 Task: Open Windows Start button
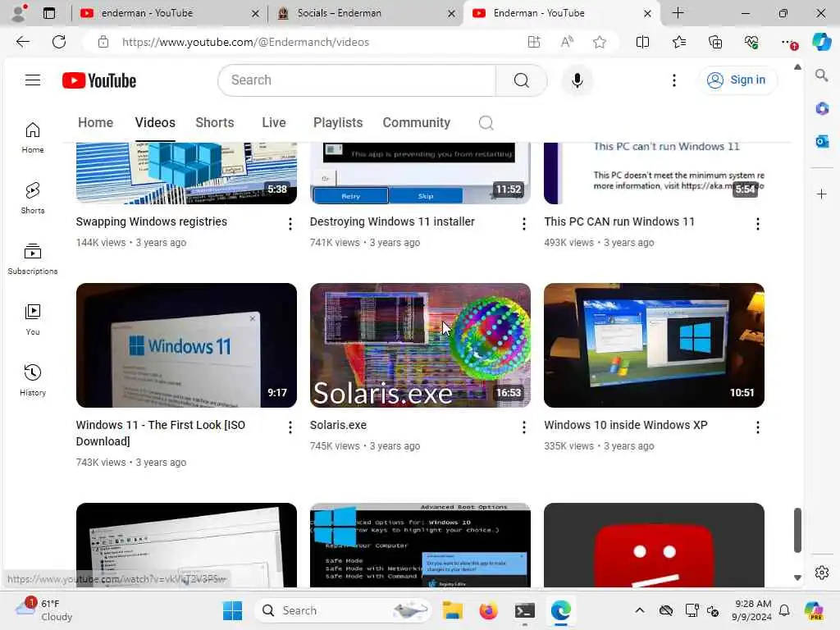click(x=232, y=610)
